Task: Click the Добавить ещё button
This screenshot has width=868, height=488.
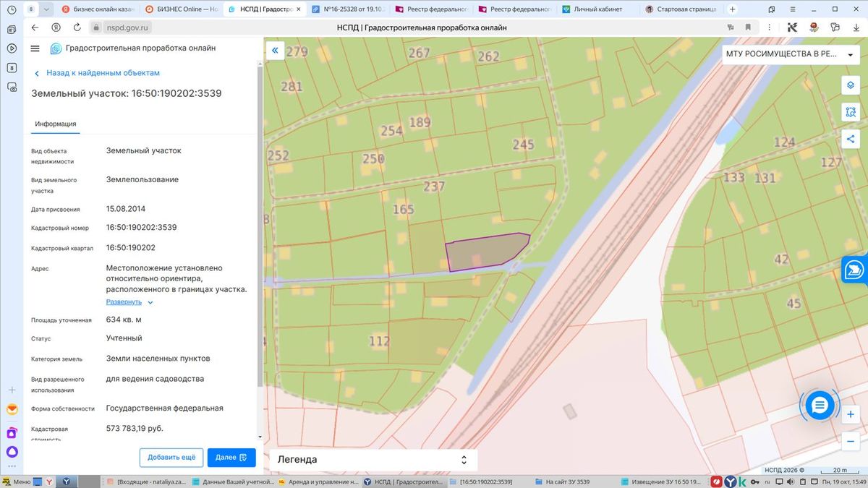Action: (171, 458)
